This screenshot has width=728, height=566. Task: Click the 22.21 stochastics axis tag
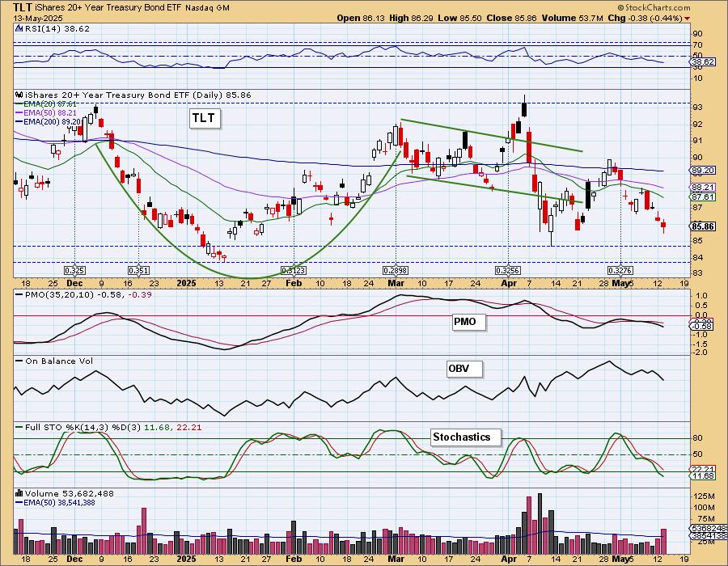click(702, 469)
